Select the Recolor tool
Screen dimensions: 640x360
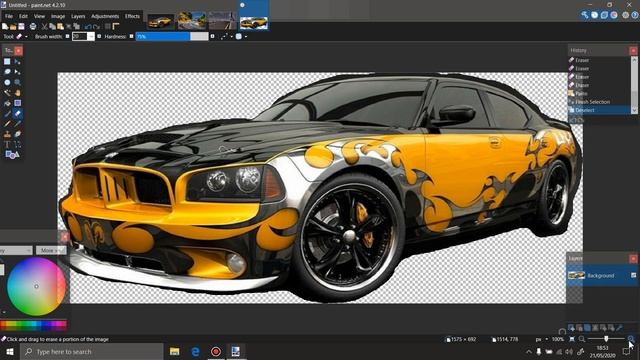point(18,134)
